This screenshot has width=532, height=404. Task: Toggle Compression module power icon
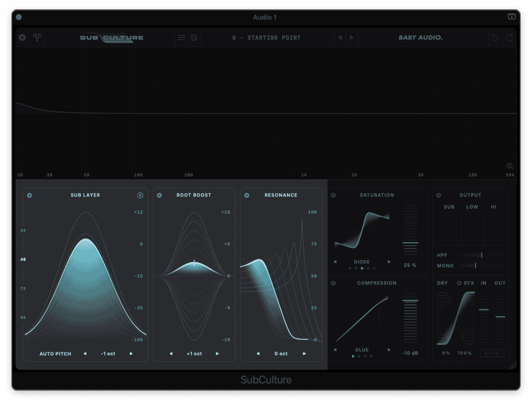(333, 283)
